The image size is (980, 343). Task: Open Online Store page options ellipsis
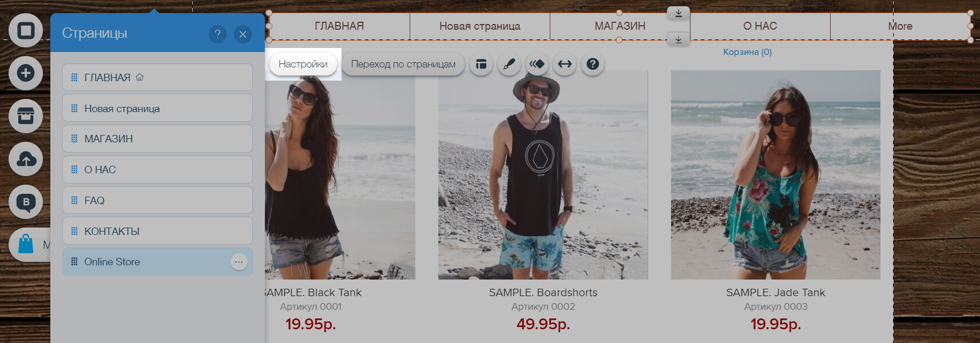tap(239, 262)
